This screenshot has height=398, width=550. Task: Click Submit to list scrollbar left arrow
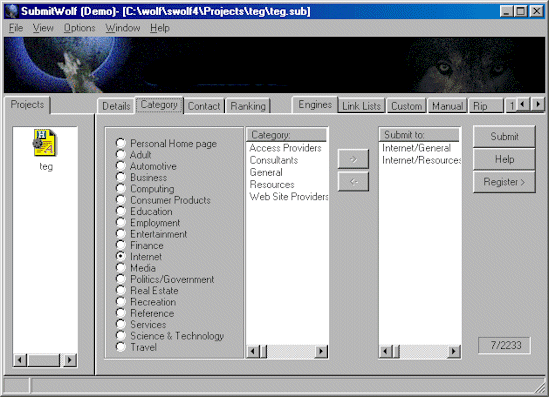[x=385, y=351]
